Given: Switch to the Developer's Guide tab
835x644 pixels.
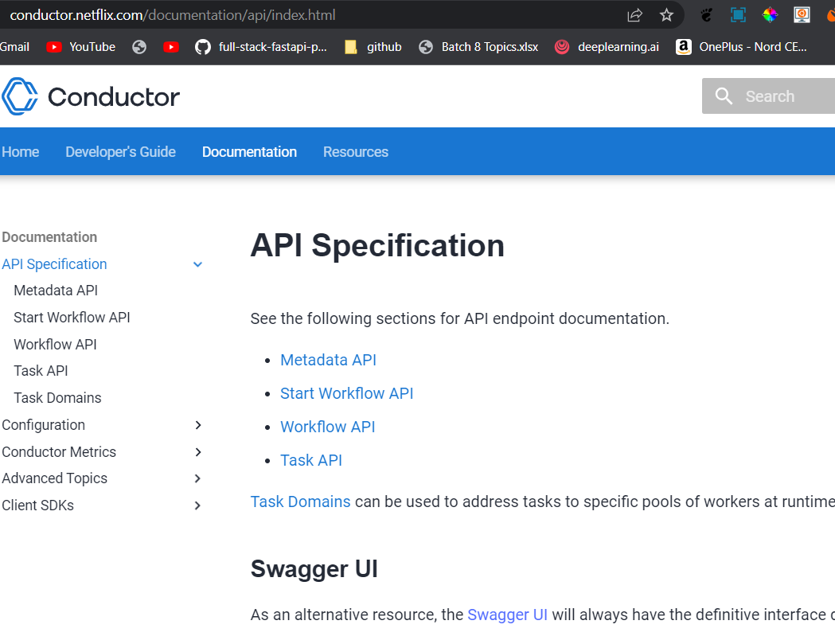Looking at the screenshot, I should pos(120,151).
